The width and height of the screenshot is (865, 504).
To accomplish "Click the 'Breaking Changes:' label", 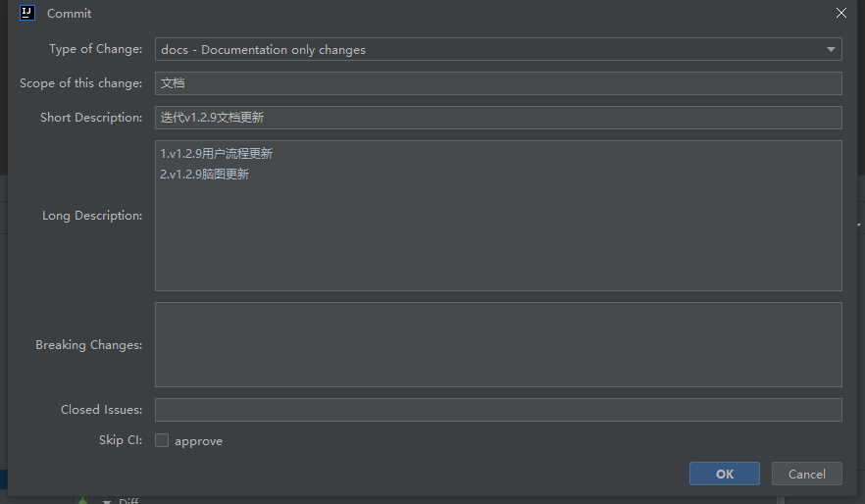I will [x=89, y=345].
